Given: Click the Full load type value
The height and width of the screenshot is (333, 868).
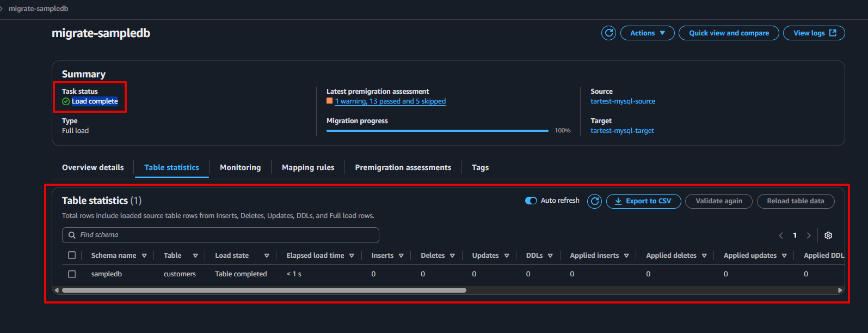Looking at the screenshot, I should pos(75,131).
